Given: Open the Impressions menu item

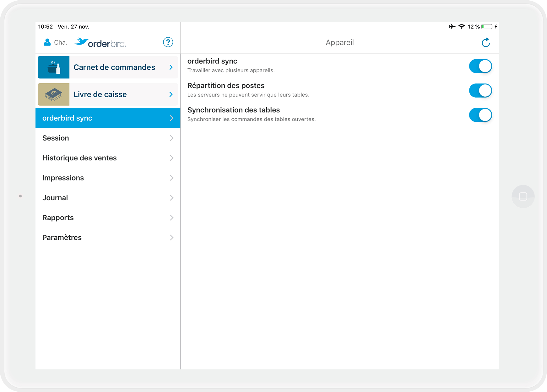Looking at the screenshot, I should coord(108,178).
